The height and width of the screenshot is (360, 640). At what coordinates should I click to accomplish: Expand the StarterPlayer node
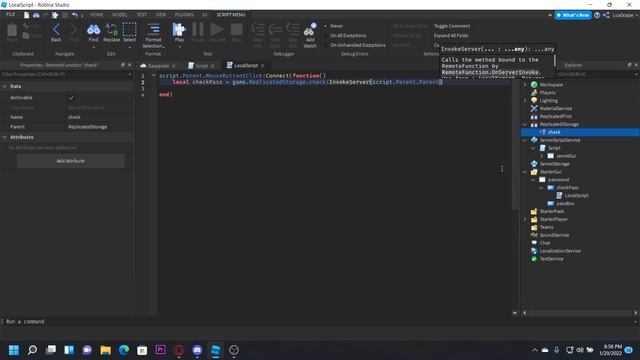[525, 219]
